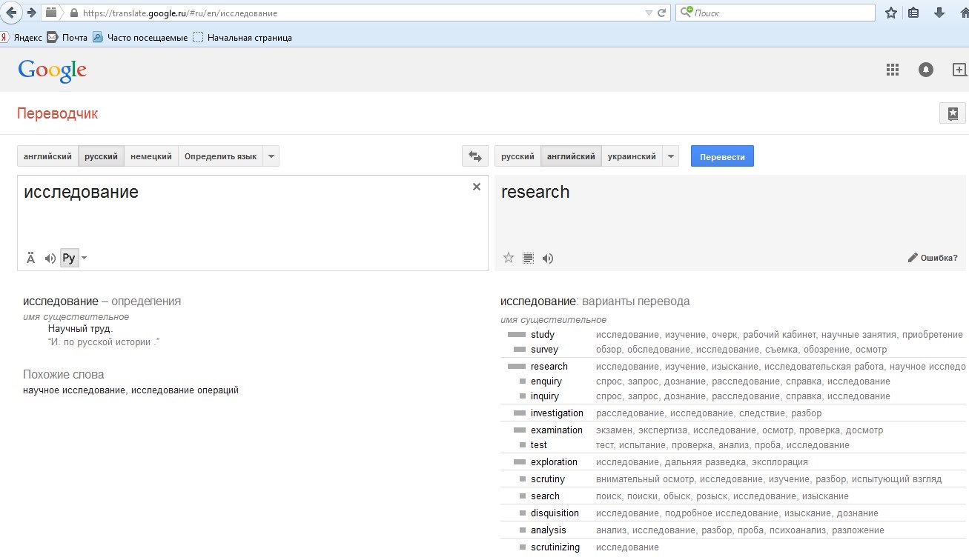Select source language английский

coord(47,156)
